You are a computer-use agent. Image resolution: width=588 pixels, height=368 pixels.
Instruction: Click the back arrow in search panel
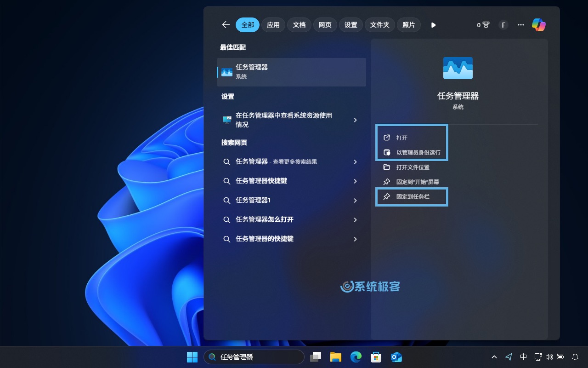pyautogui.click(x=226, y=25)
